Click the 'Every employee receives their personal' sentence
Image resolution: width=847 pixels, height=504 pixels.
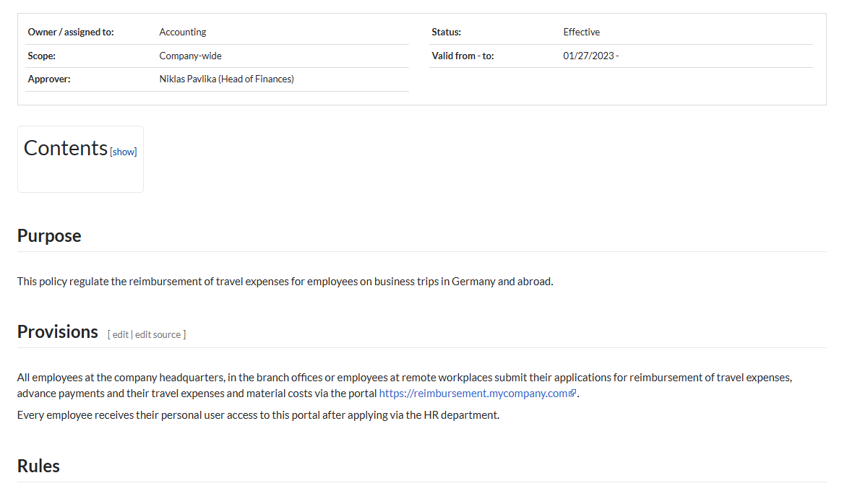(258, 415)
